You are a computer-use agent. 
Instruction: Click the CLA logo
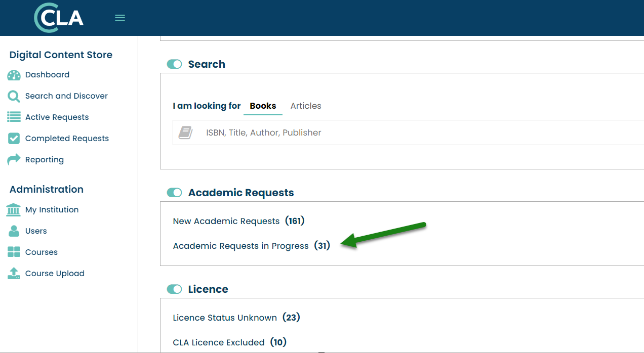coord(59,18)
